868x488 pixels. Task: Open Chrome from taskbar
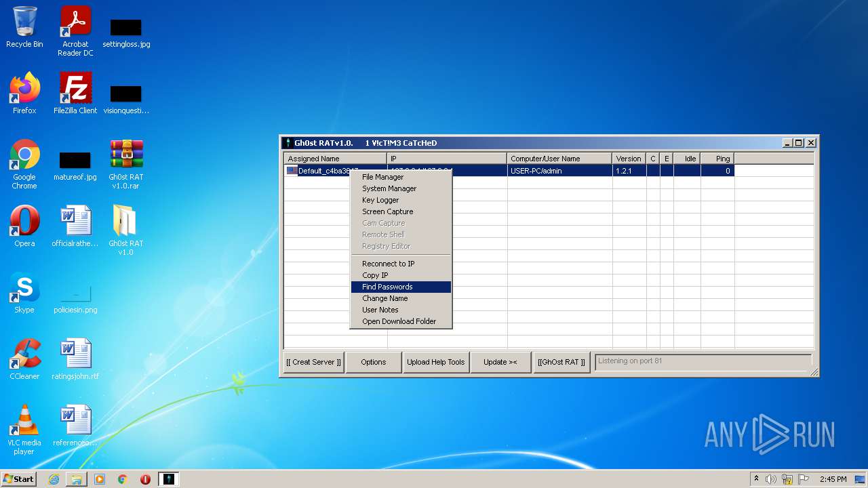point(123,479)
